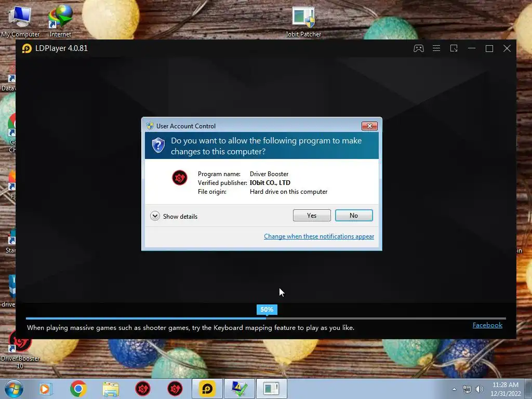Screen dimensions: 532x399
Task: Click the Show desktop button
Action: tap(528, 389)
